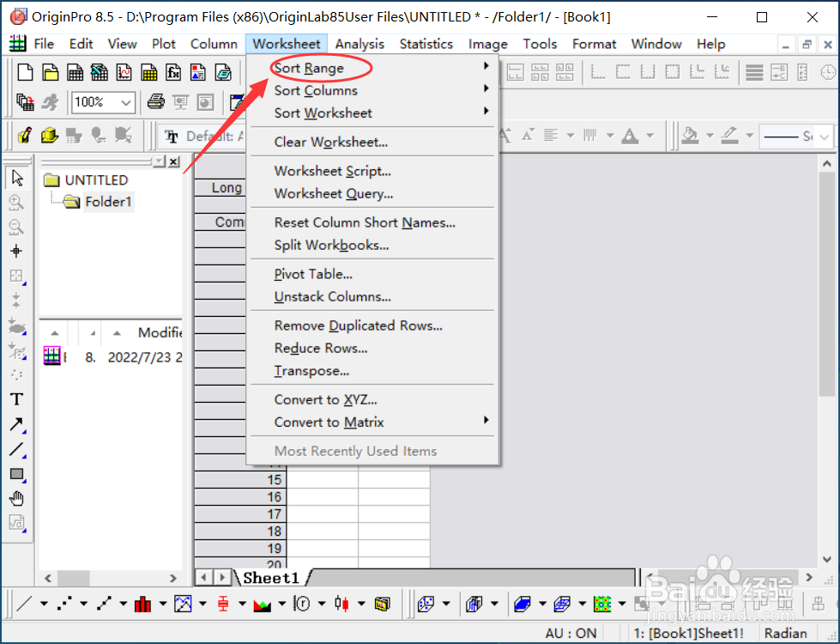Open the Tools menu

click(540, 44)
